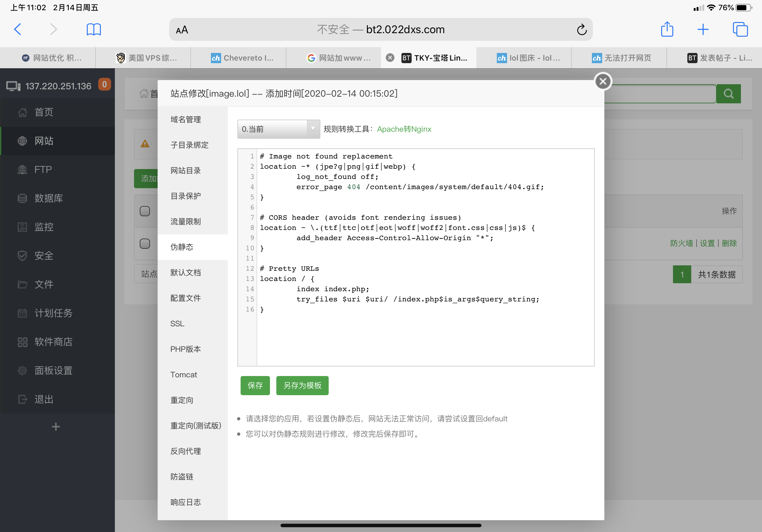
Task: Open the 配置文件 section
Action: click(x=192, y=298)
